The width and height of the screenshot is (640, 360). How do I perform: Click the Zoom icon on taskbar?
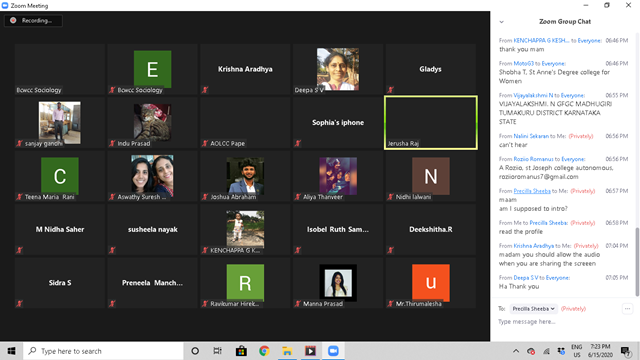click(x=333, y=351)
